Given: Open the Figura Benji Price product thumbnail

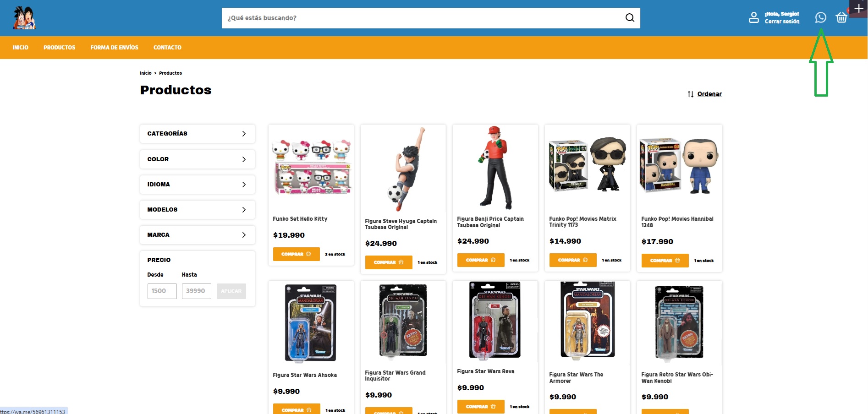Looking at the screenshot, I should coord(495,168).
